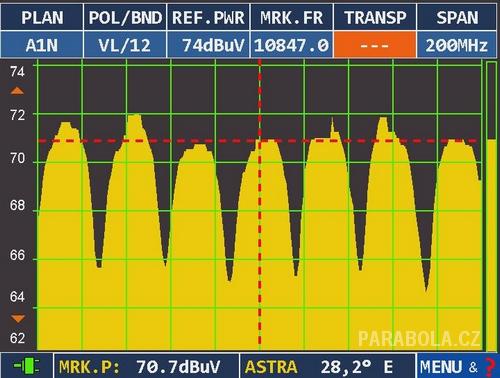
Task: Click the orange transponder field with dashes
Action: pos(375,45)
